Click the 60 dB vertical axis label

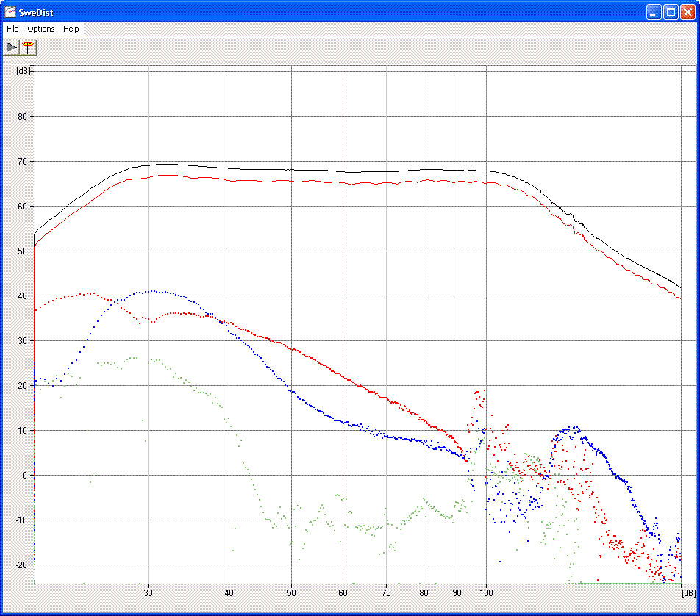click(22, 207)
